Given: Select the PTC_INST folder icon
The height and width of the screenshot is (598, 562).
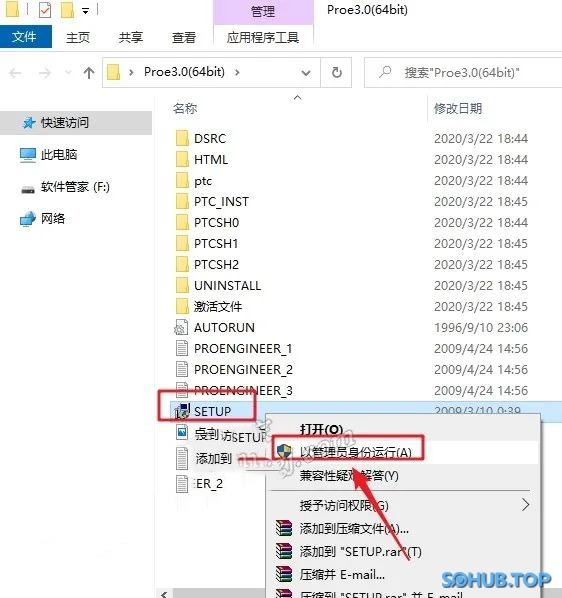Looking at the screenshot, I should point(182,201).
